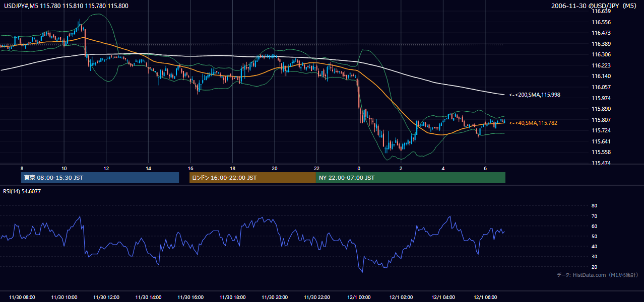Click the 11/30 16:00 bottom time label
The height and width of the screenshot is (302, 644).
click(190, 297)
